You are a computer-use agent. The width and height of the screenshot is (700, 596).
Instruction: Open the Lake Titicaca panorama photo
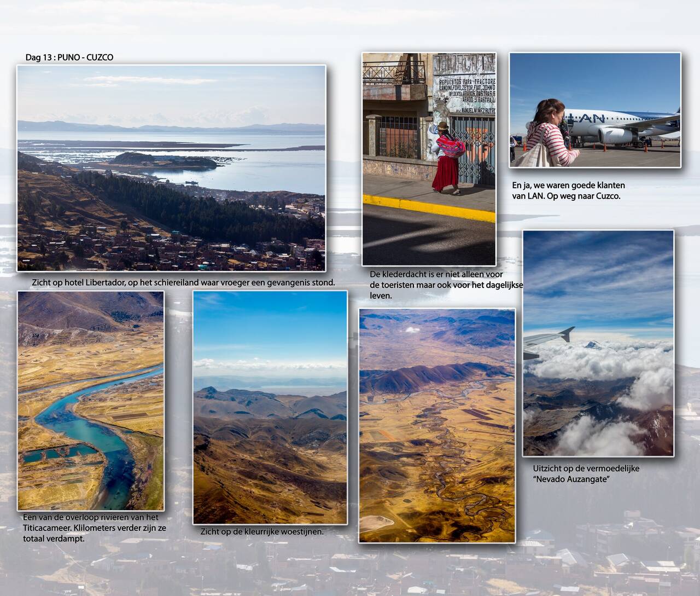tap(171, 168)
